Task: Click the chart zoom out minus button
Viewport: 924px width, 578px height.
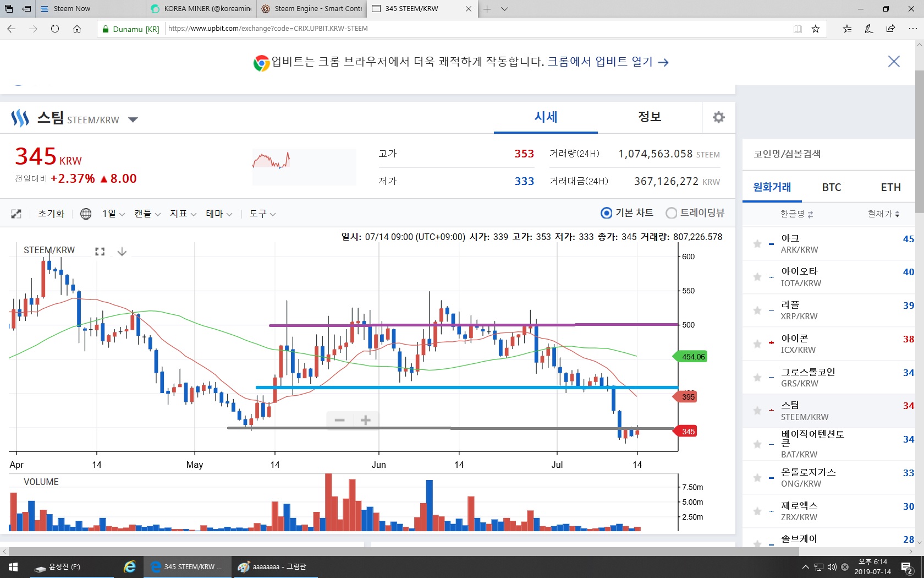Action: 340,421
